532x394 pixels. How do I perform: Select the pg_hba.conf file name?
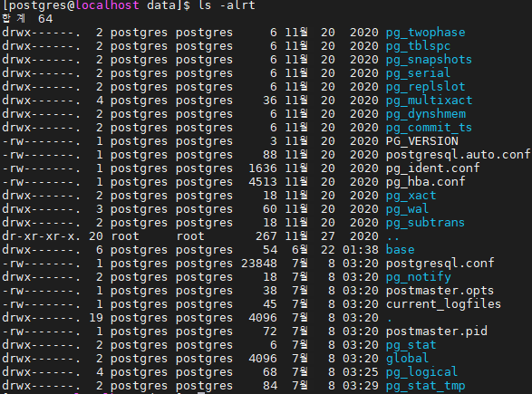(425, 182)
